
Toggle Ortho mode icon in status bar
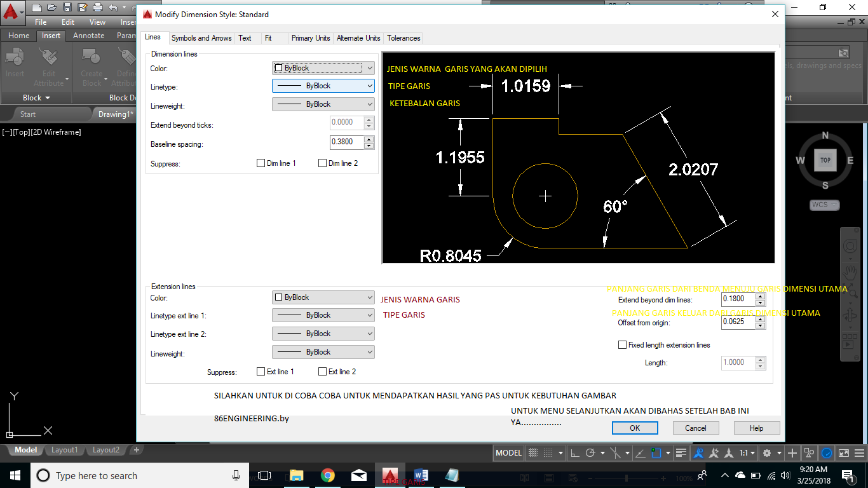[x=574, y=453]
